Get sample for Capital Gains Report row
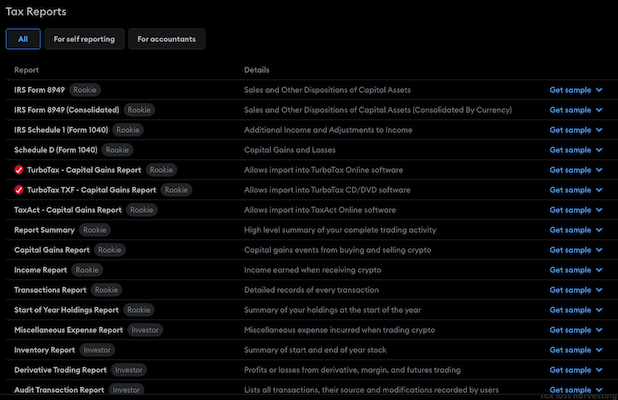Image resolution: width=618 pixels, height=400 pixels. tap(570, 250)
